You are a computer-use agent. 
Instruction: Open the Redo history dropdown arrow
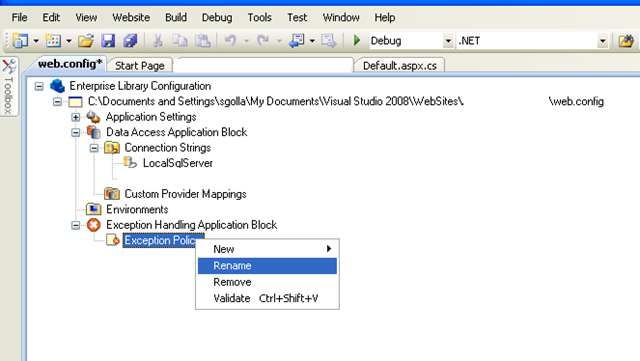pyautogui.click(x=279, y=41)
